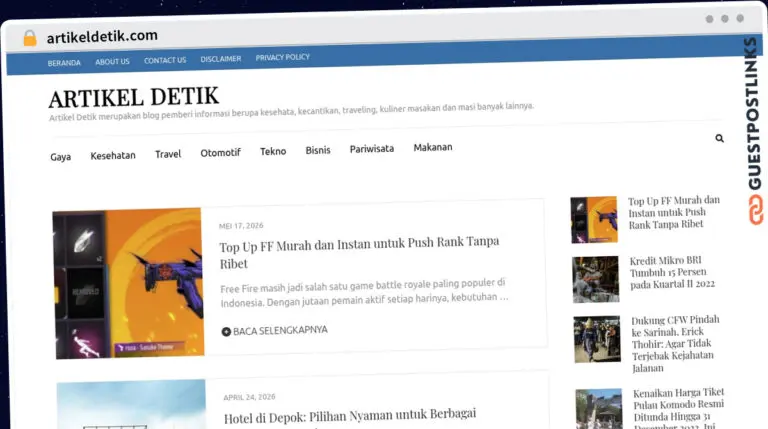Open the search magnifier icon
The height and width of the screenshot is (429, 768).
click(719, 139)
